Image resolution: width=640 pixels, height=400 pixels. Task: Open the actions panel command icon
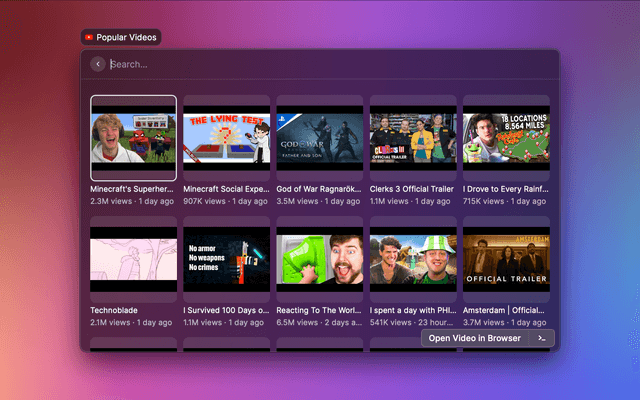(x=542, y=338)
